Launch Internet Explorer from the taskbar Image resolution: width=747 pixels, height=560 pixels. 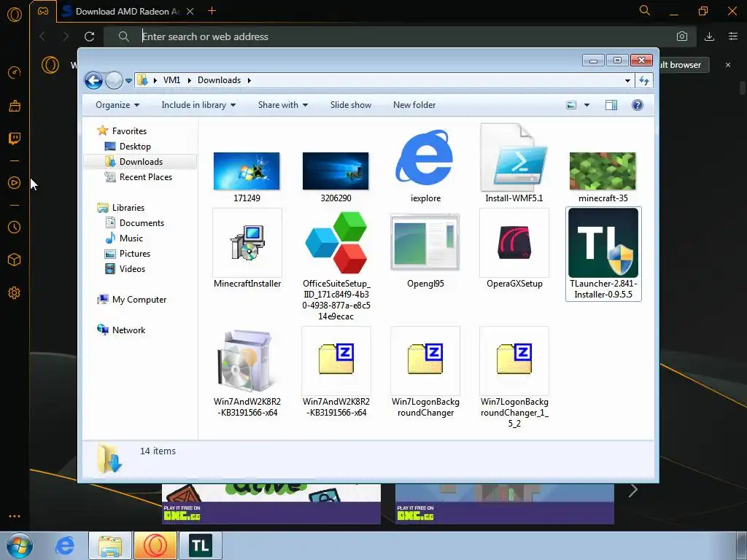click(65, 545)
